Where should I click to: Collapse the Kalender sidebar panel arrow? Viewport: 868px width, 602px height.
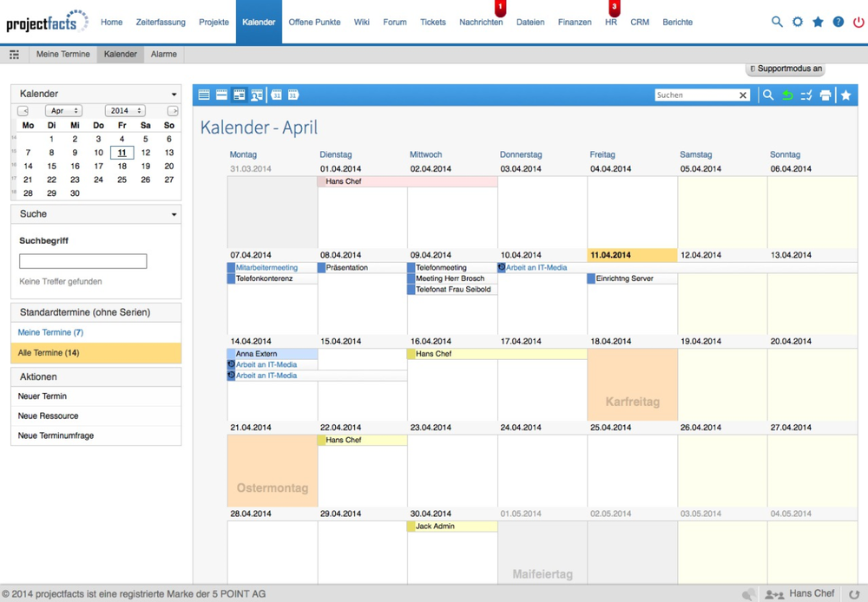click(174, 94)
